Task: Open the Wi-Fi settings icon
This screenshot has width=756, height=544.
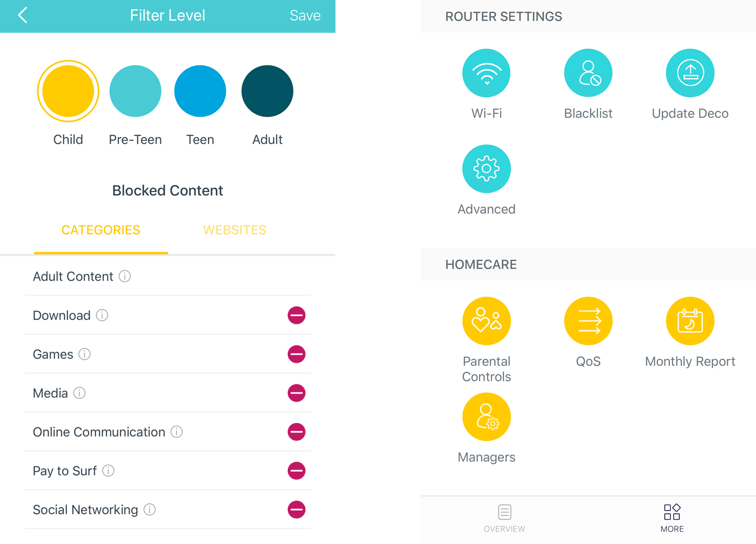Action: (x=487, y=73)
